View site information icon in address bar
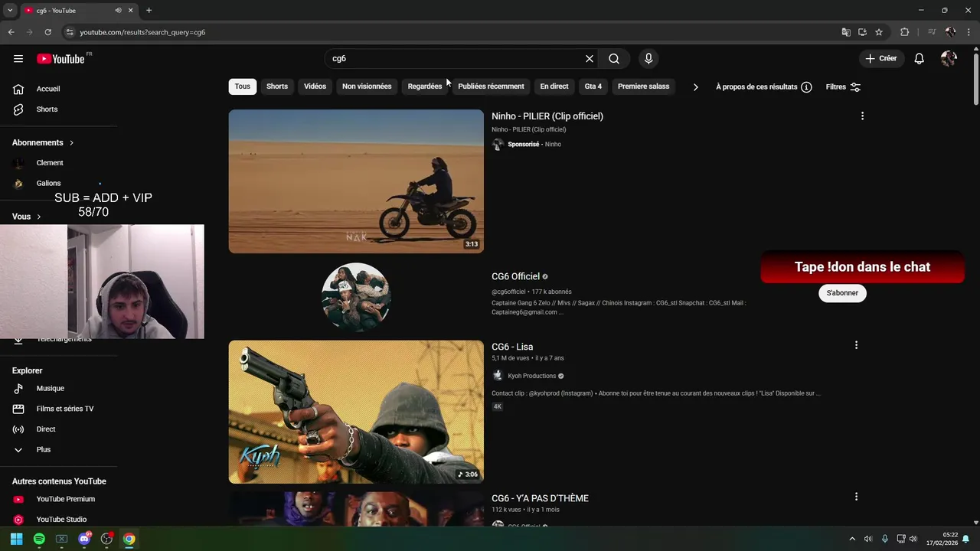This screenshot has height=551, width=980. pos(70,32)
